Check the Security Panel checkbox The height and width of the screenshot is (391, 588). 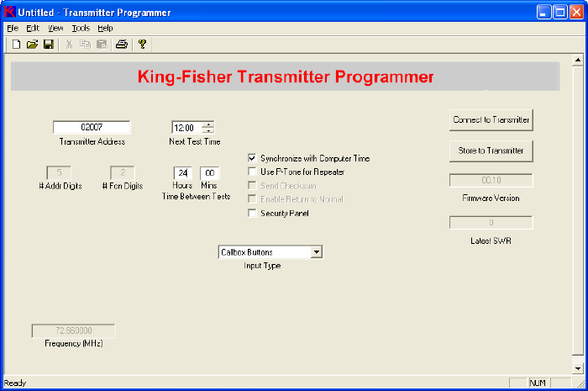point(252,213)
